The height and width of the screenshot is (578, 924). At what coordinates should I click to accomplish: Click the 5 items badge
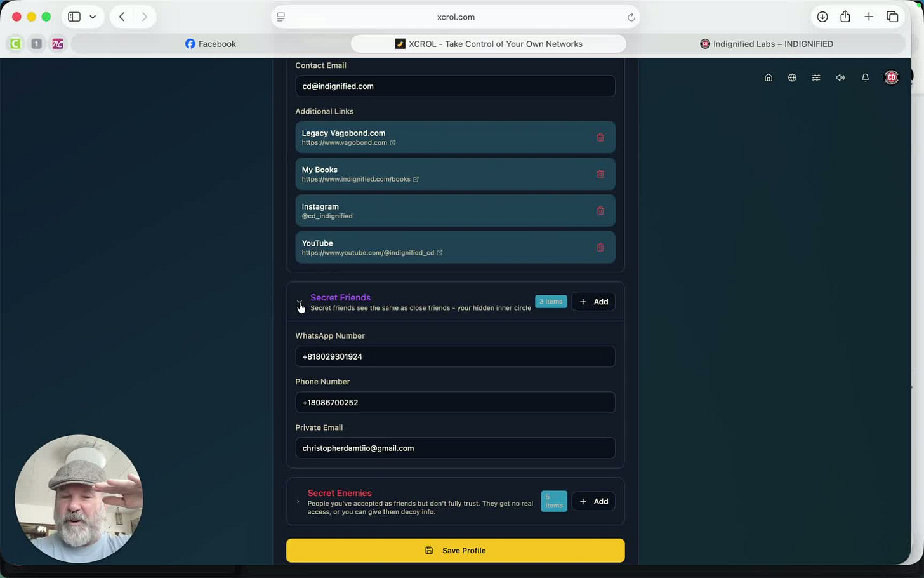[554, 502]
